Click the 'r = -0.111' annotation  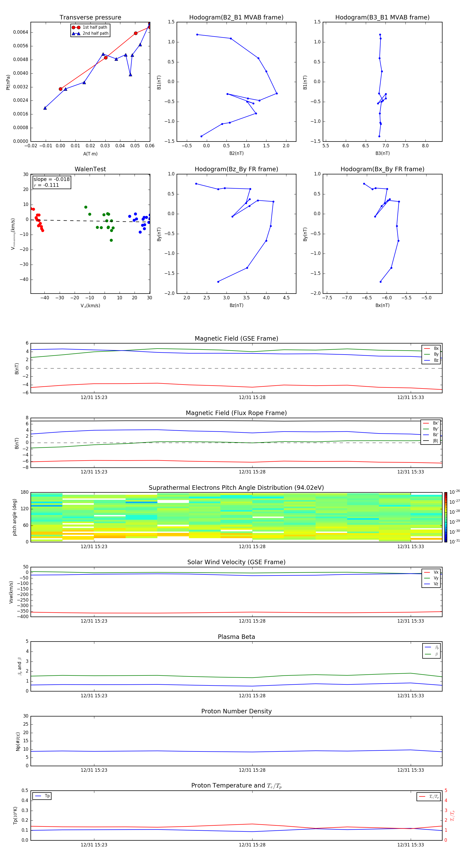point(47,185)
